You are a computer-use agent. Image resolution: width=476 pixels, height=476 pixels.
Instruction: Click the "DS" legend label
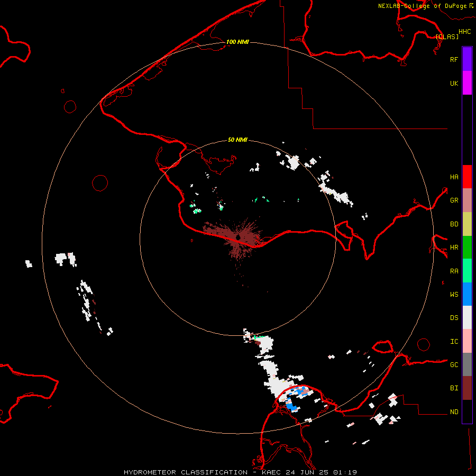pyautogui.click(x=454, y=318)
